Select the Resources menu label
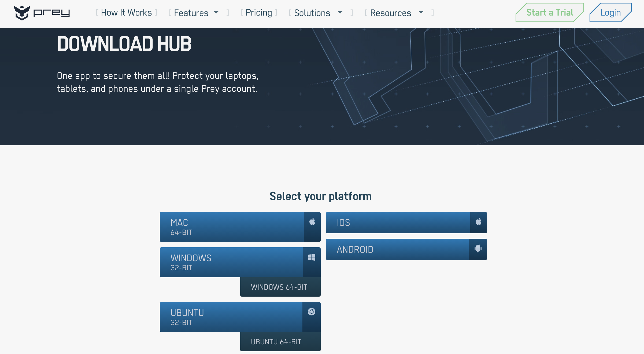 point(390,13)
